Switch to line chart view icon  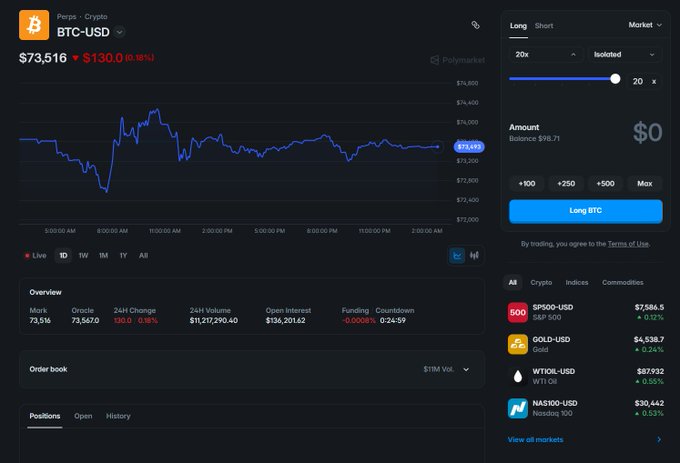point(457,255)
